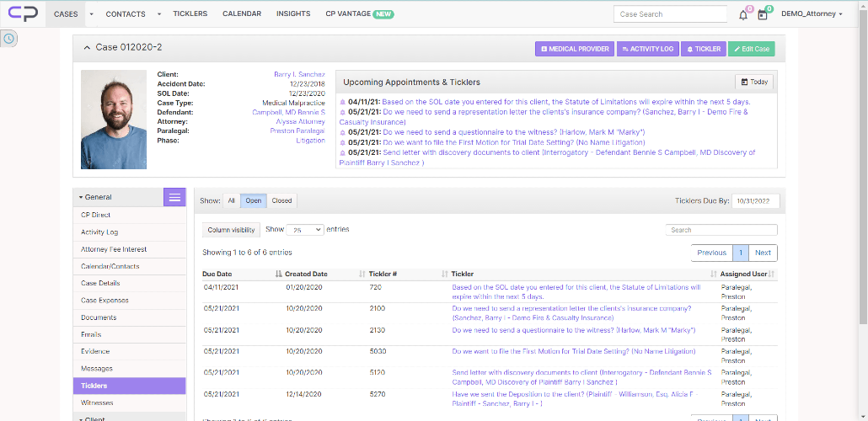Screen dimensions: 868x421
Task: Open the Cases dropdown arrow
Action: 91,13
